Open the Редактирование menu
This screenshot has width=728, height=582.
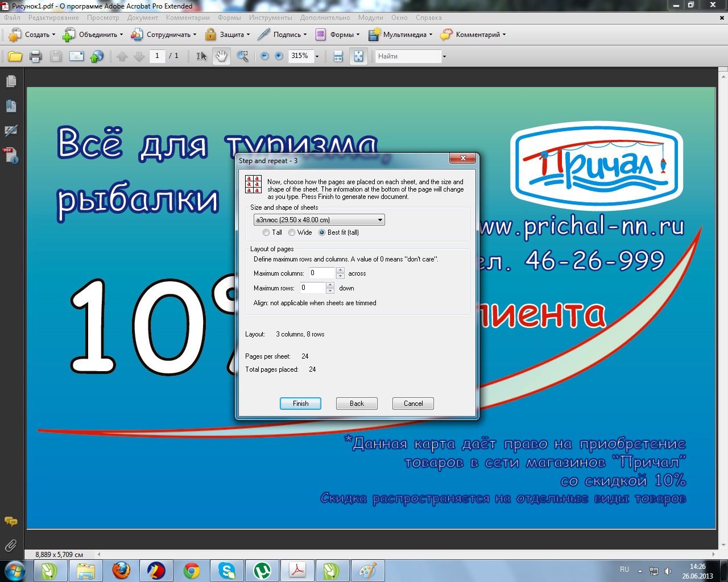[x=53, y=18]
